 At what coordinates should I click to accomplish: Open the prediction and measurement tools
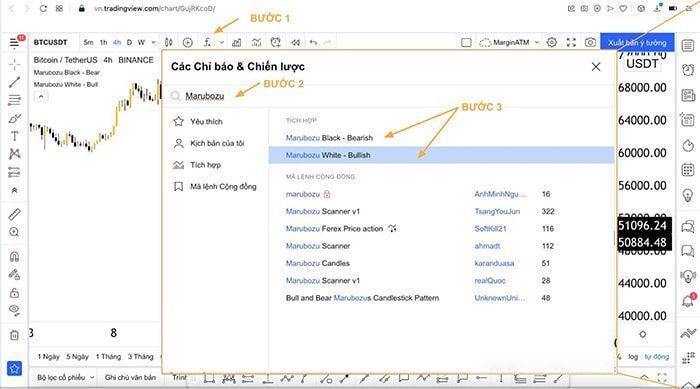tap(14, 172)
